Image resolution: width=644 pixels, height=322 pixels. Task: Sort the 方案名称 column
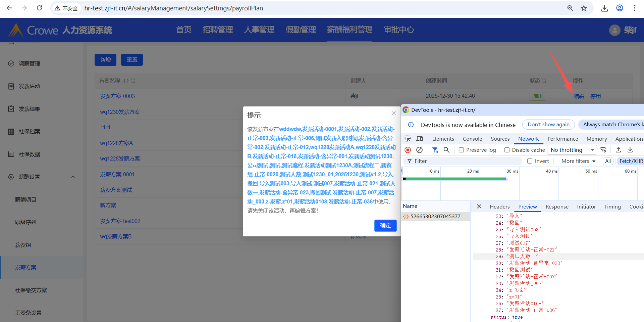tap(125, 81)
